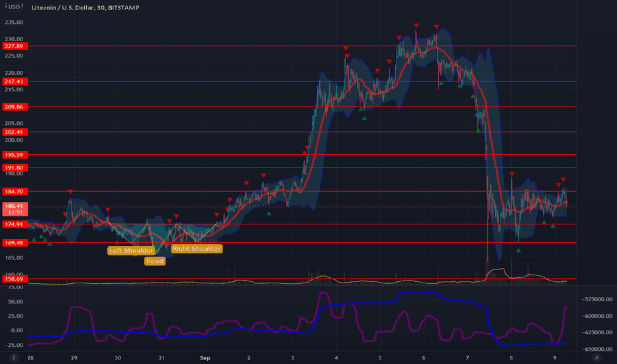This screenshot has width=617, height=364.
Task: Click date 8 on the time axis
Action: tap(511, 357)
